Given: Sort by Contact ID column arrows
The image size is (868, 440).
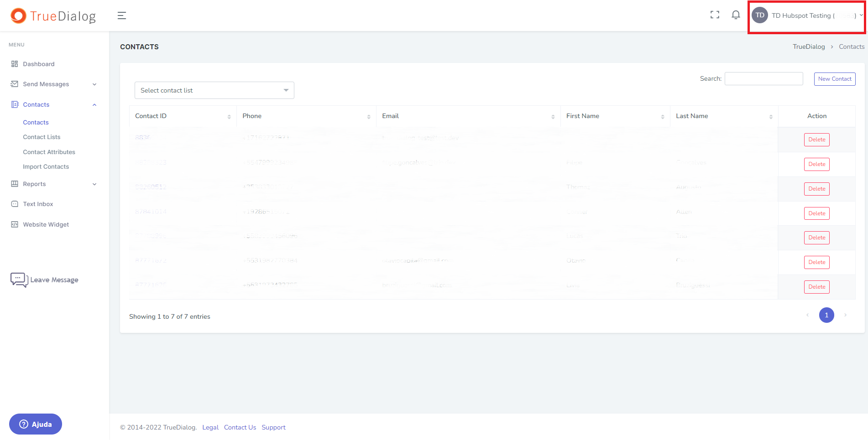Looking at the screenshot, I should click(229, 117).
